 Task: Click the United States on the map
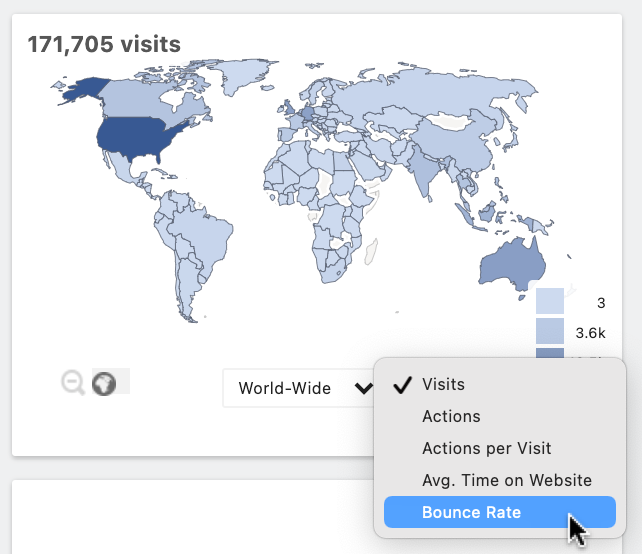(135, 137)
